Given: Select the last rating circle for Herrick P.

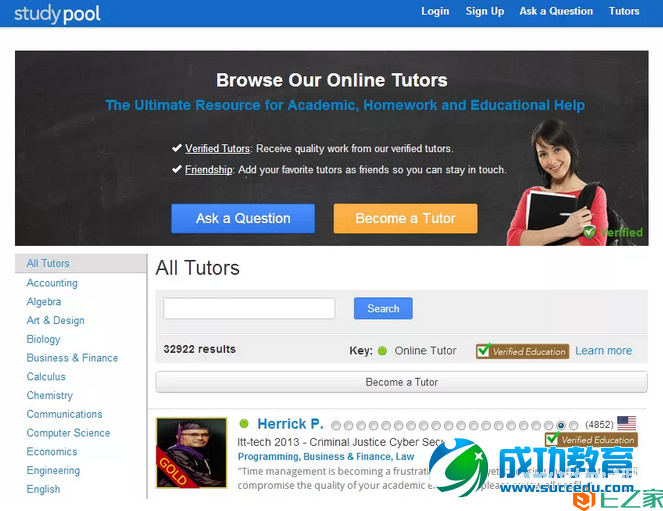Looking at the screenshot, I should pyautogui.click(x=574, y=425).
